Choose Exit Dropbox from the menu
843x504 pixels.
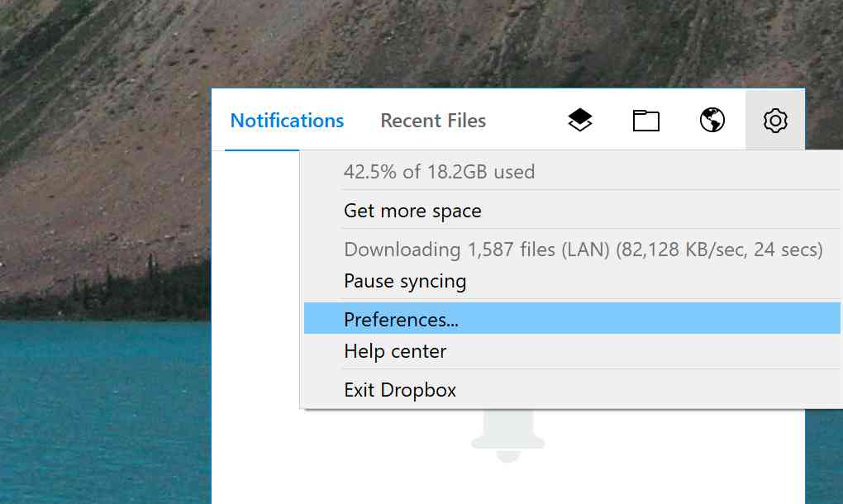click(x=400, y=389)
